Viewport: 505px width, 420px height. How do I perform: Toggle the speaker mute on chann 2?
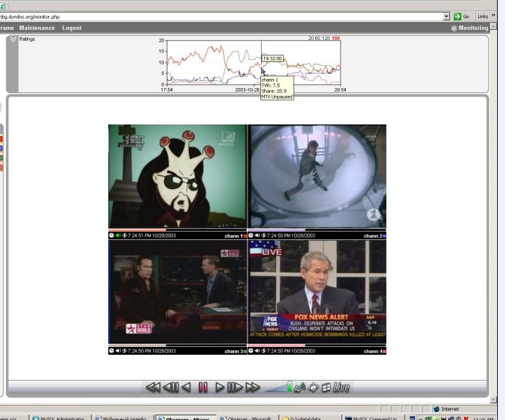(x=257, y=235)
